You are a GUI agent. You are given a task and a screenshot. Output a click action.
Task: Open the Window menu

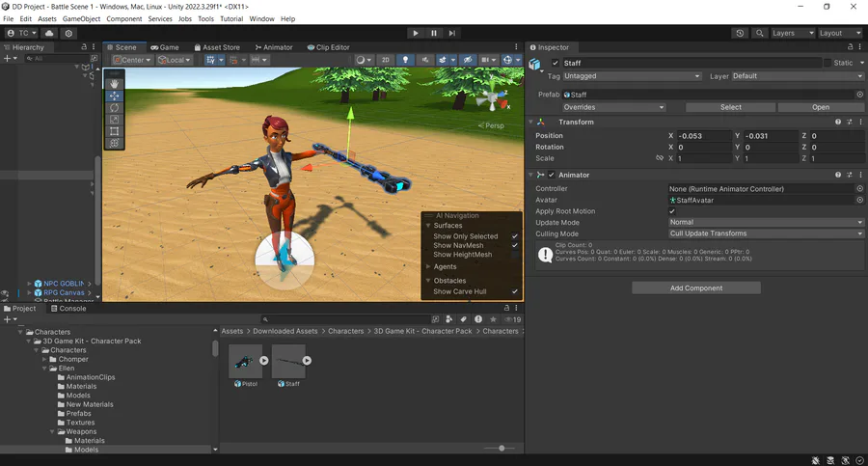click(261, 19)
